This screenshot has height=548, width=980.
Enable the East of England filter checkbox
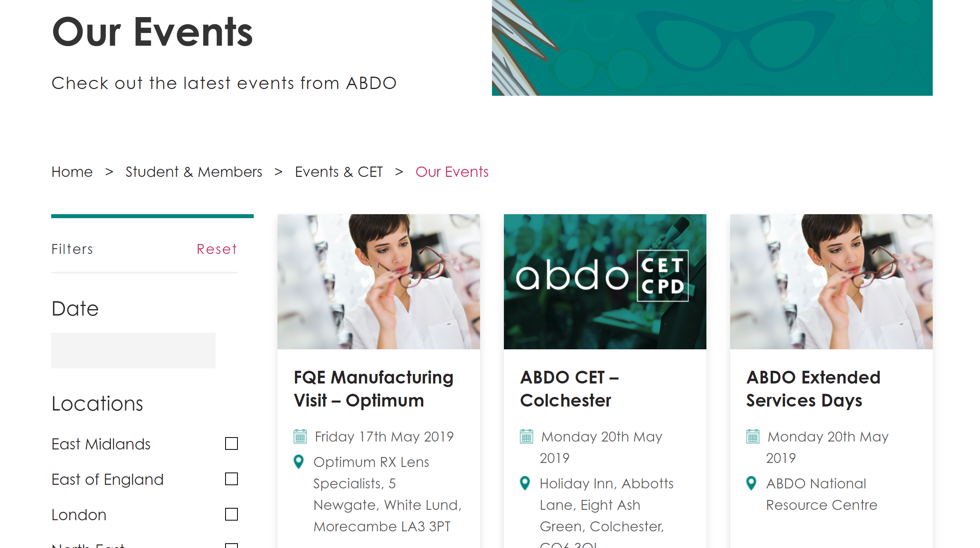[231, 479]
